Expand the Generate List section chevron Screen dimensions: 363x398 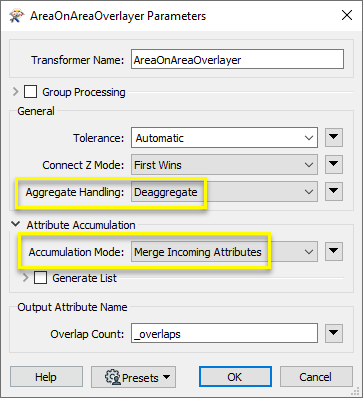[x=25, y=278]
